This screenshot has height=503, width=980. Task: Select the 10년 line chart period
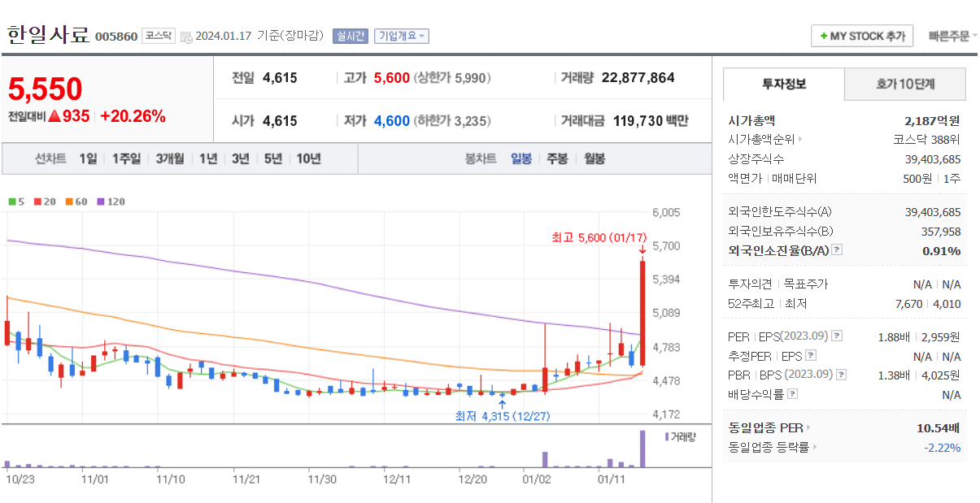coord(308,159)
